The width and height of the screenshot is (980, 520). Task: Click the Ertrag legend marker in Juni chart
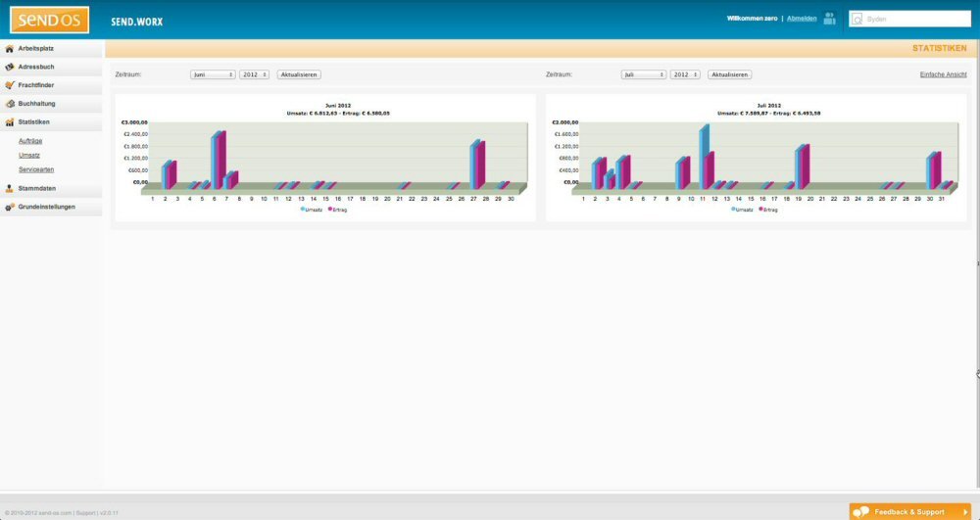pos(330,210)
